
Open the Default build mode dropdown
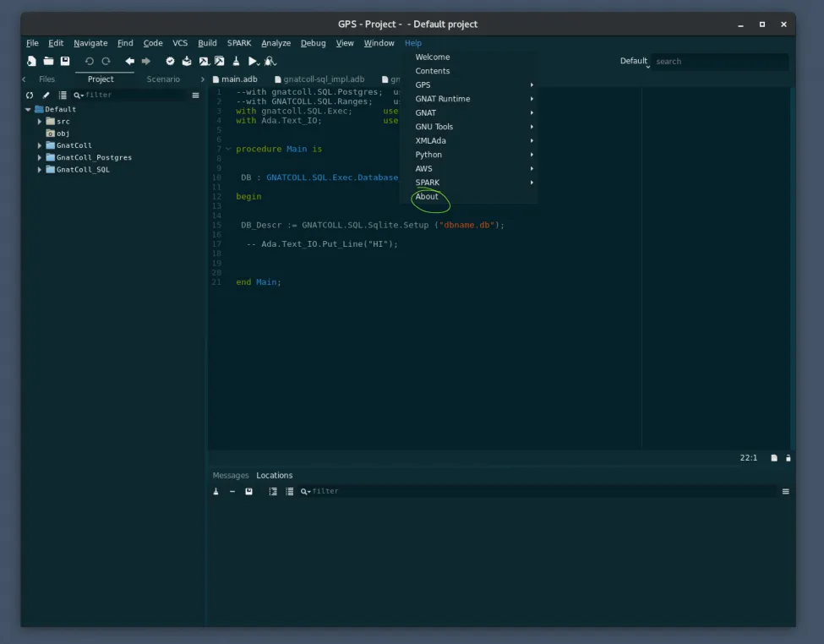point(635,62)
